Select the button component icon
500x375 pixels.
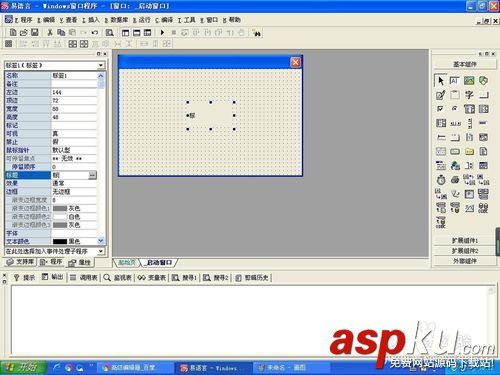[x=484, y=96]
